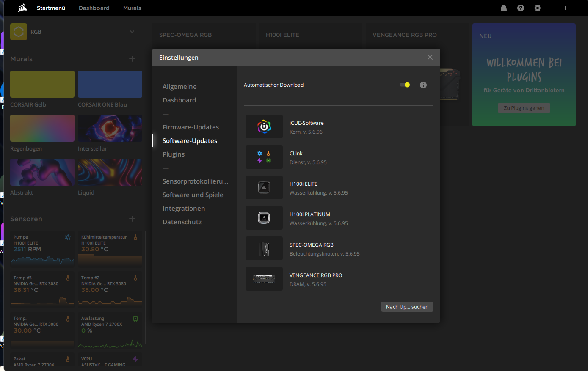Open the VENGEANCE RGB PRO device card
588x371 pixels.
pos(417,36)
